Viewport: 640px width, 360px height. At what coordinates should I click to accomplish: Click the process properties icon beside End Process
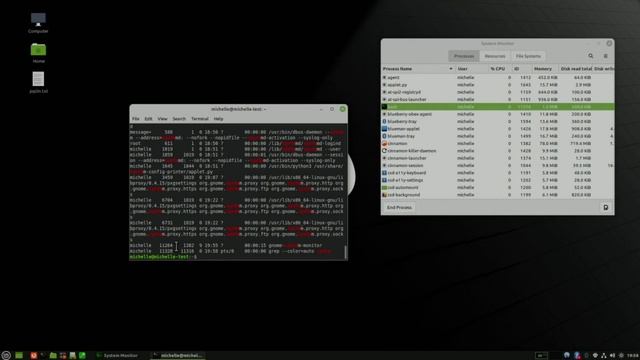(606, 207)
